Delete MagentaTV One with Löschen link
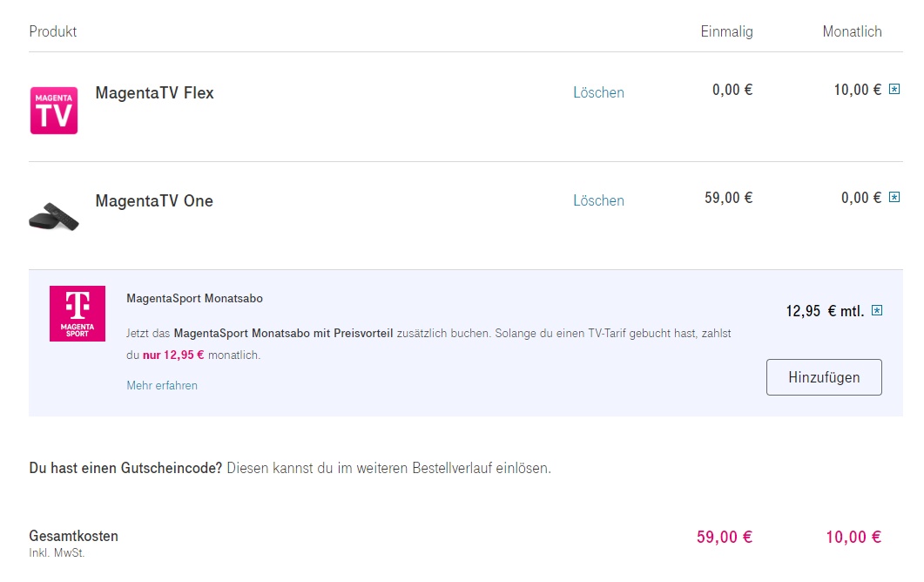 coord(598,200)
